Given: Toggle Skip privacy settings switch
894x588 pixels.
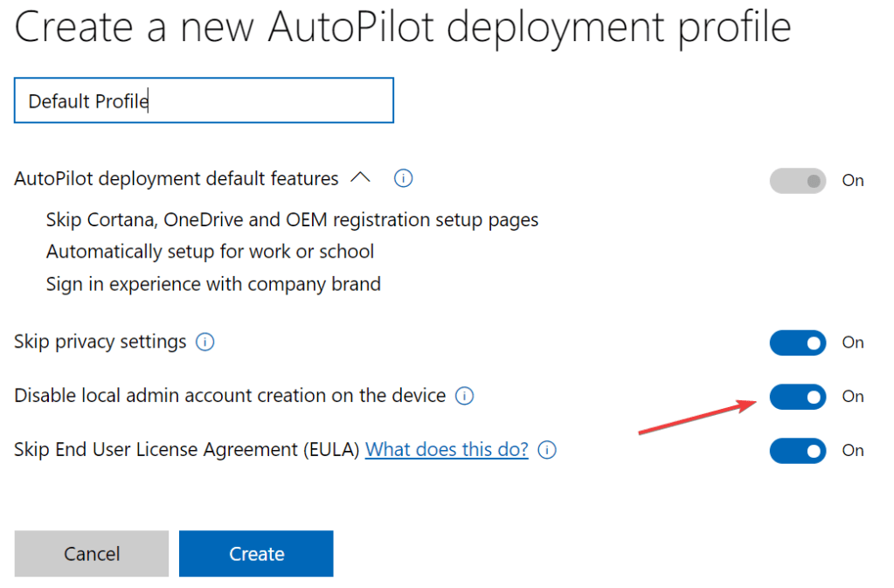Looking at the screenshot, I should (798, 342).
